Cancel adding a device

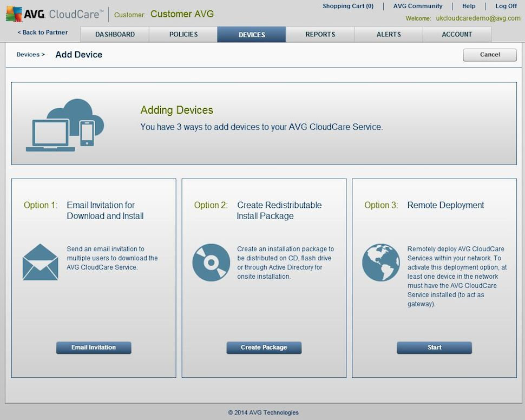click(490, 55)
